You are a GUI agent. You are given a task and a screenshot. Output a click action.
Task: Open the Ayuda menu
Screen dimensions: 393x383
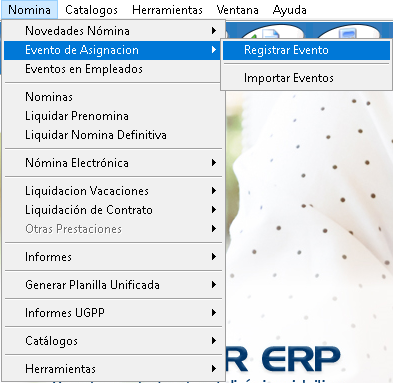click(289, 10)
